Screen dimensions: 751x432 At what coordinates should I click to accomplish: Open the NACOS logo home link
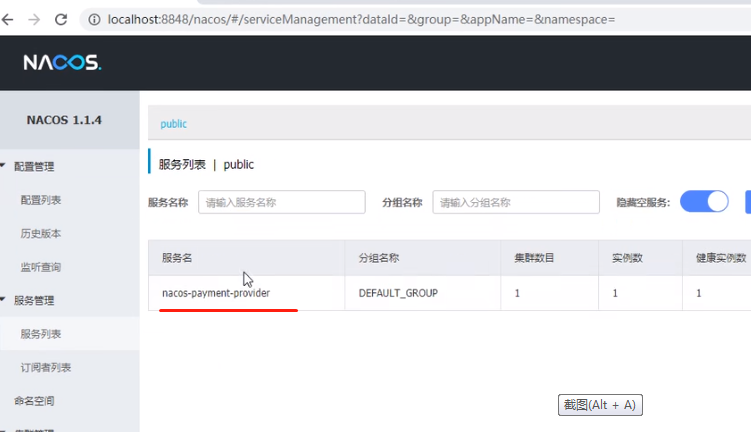coord(62,62)
